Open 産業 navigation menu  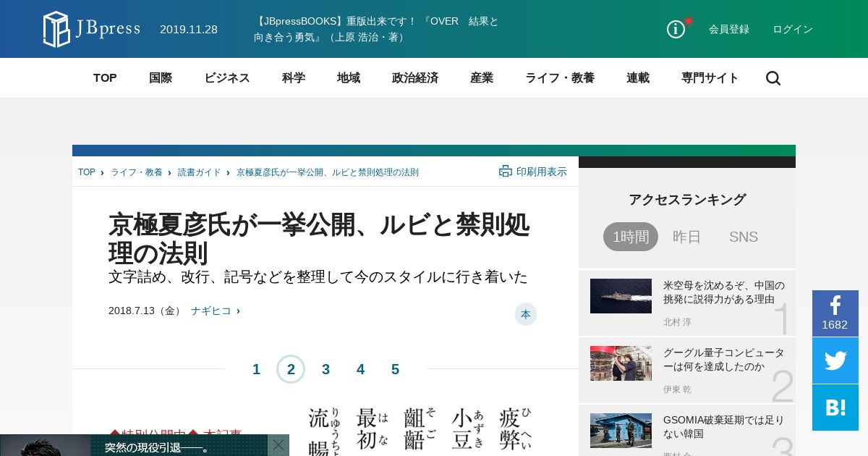[x=482, y=78]
